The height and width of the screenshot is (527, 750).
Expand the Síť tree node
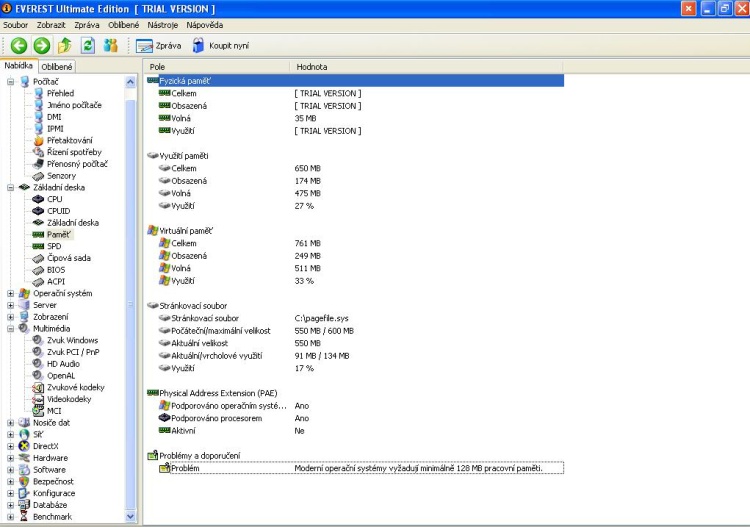11,435
